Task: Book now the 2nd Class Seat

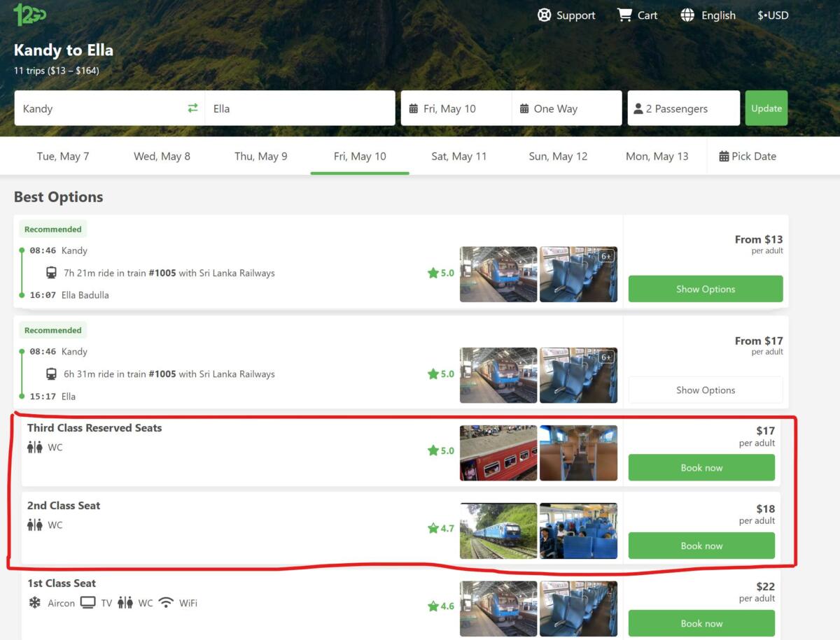Action: pos(701,546)
